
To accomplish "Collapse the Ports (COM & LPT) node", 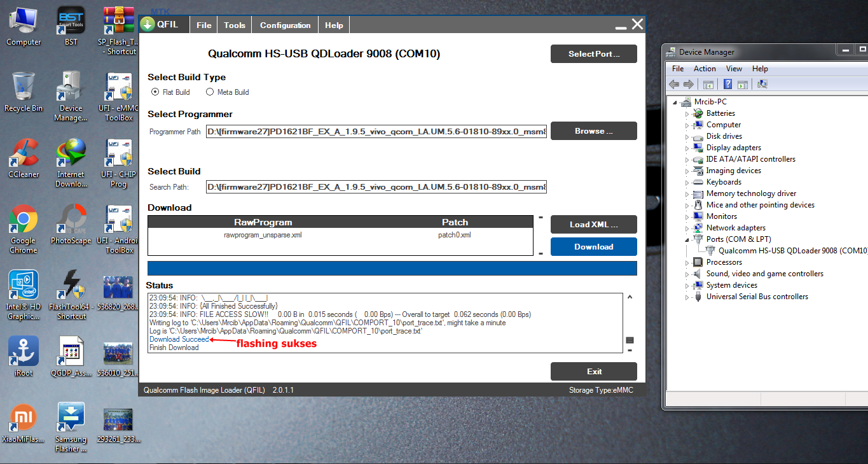I will pos(687,239).
